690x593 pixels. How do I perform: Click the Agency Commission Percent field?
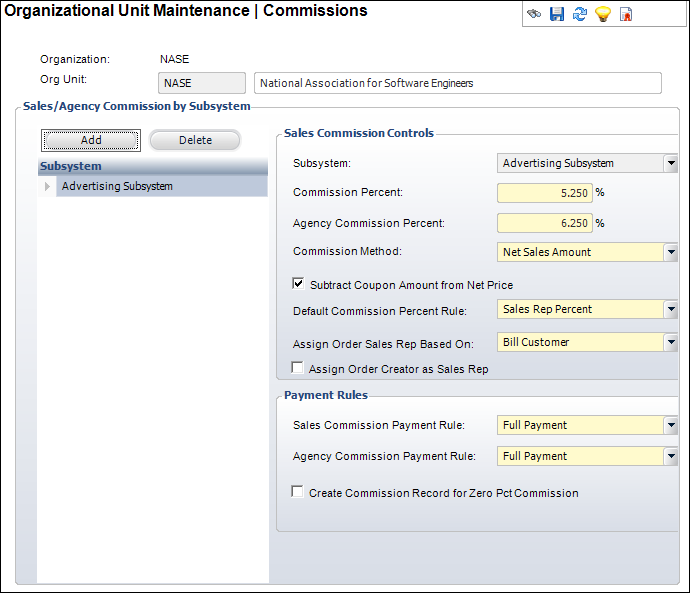pyautogui.click(x=545, y=223)
